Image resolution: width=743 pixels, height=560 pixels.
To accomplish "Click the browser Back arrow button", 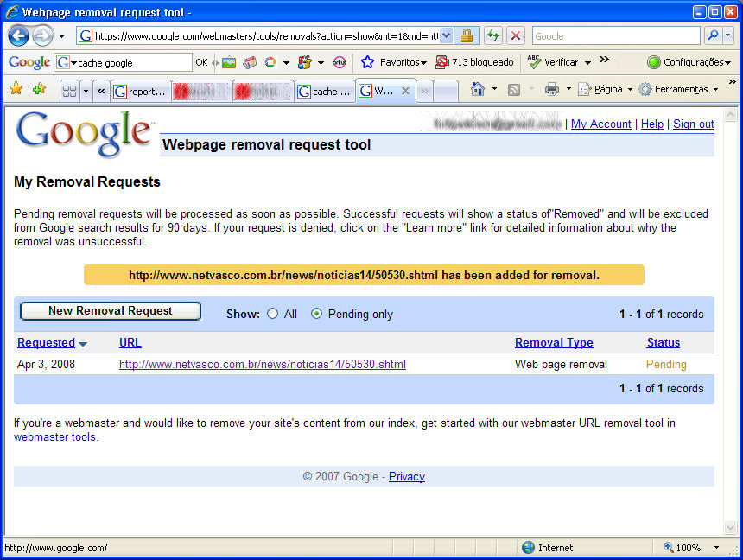I will click(18, 36).
